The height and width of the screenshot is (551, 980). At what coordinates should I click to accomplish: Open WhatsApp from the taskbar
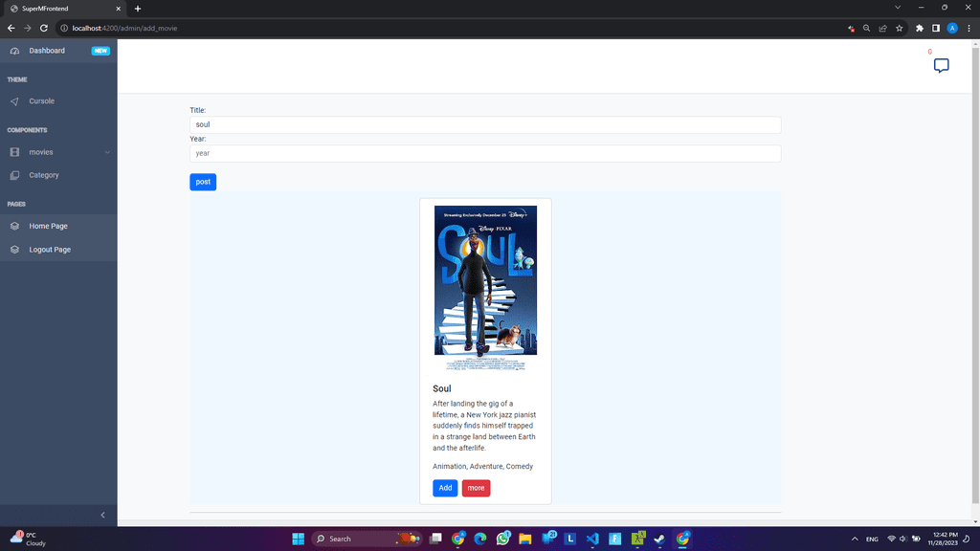coord(503,539)
